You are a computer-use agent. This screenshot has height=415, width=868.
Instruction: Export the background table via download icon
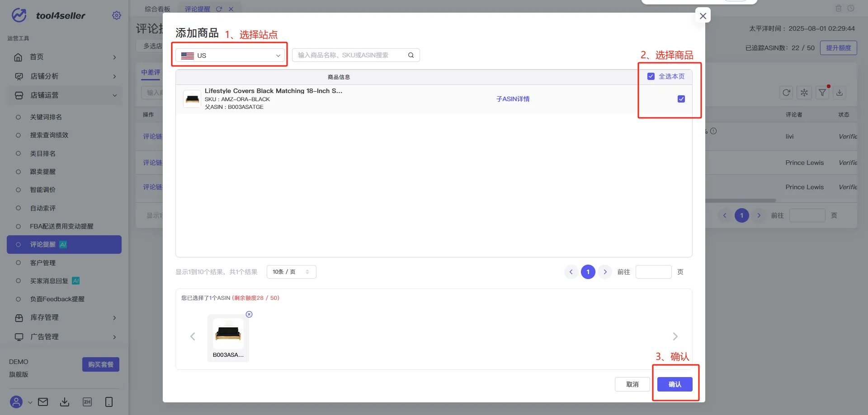840,93
